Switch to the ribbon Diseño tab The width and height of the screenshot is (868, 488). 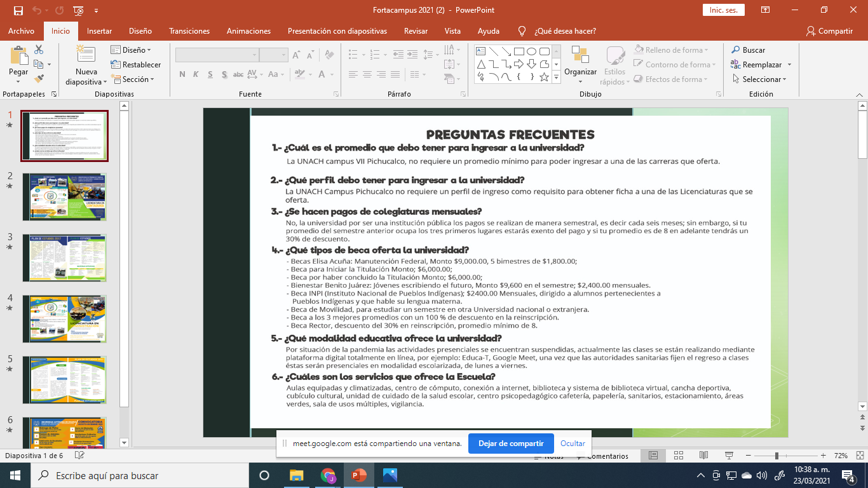(140, 31)
